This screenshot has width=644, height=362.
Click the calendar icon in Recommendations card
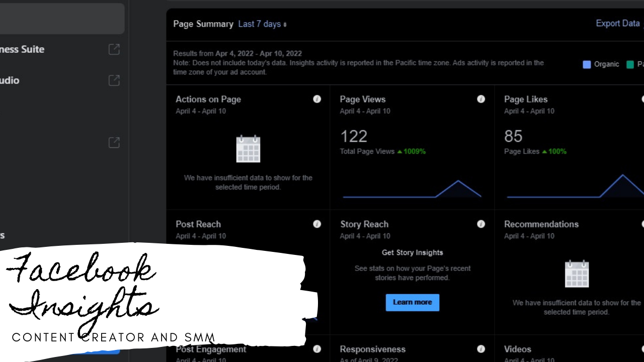coord(577,274)
